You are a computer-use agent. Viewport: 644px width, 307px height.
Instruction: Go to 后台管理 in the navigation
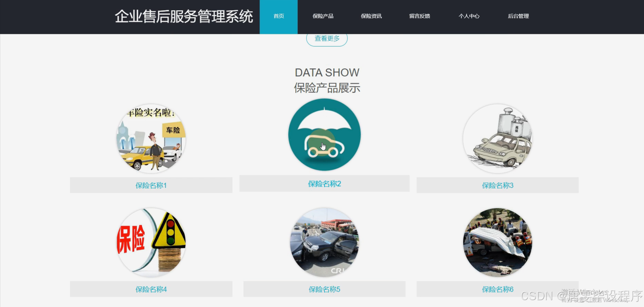(x=518, y=16)
